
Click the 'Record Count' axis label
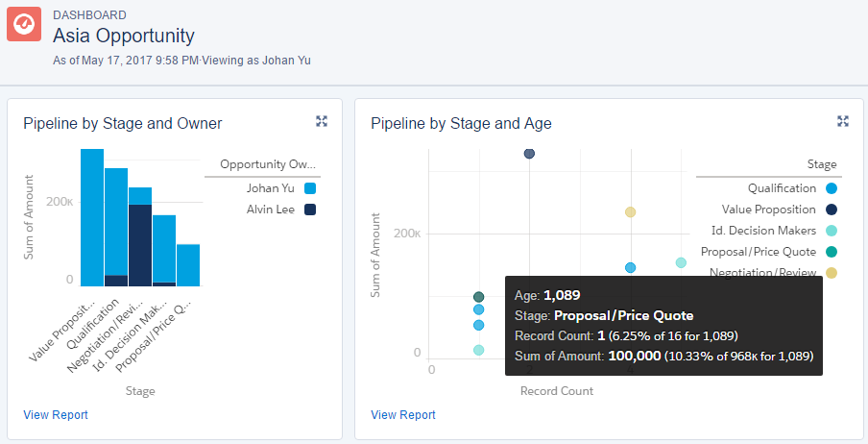click(556, 391)
